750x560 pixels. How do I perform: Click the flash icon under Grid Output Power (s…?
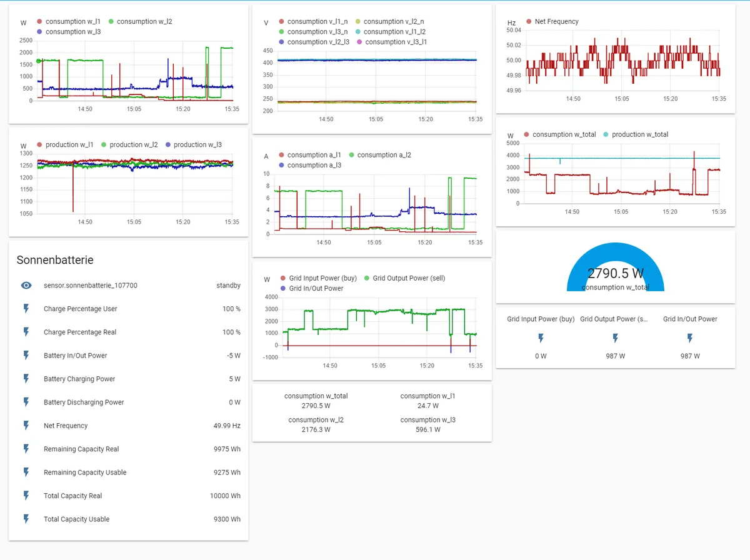pos(615,338)
